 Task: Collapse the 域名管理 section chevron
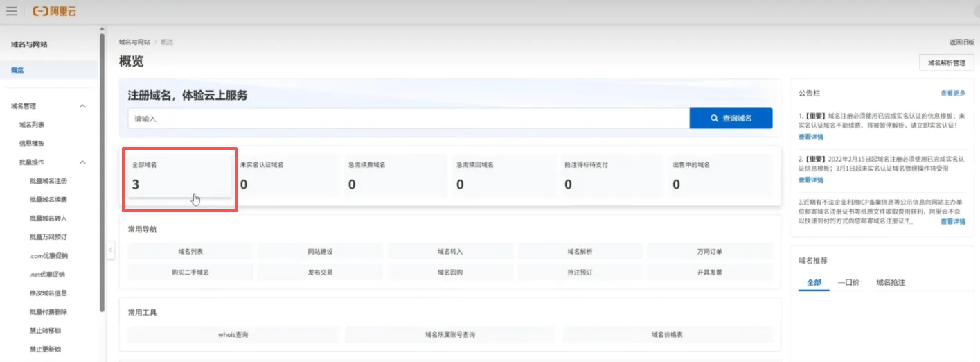(82, 106)
